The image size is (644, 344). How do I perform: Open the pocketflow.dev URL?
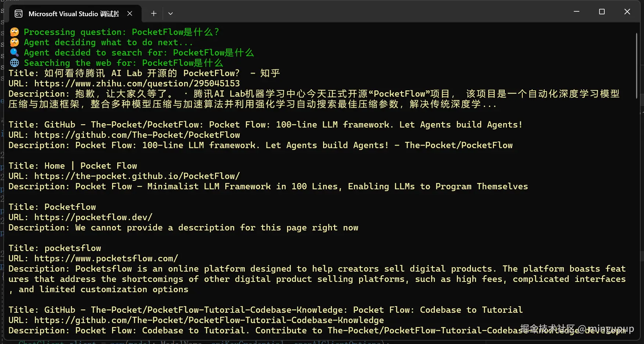tap(93, 217)
